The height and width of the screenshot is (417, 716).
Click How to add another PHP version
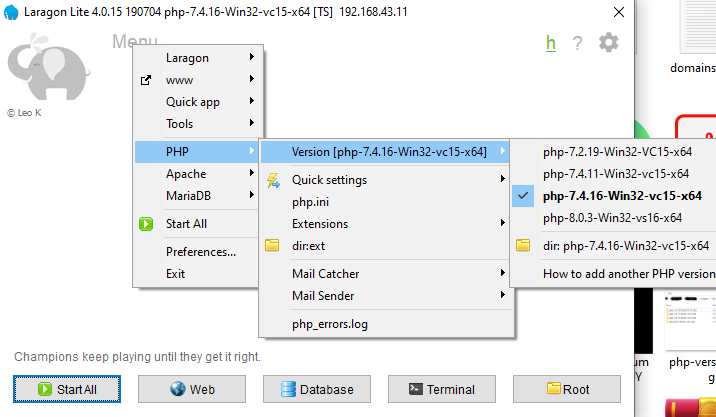point(628,273)
